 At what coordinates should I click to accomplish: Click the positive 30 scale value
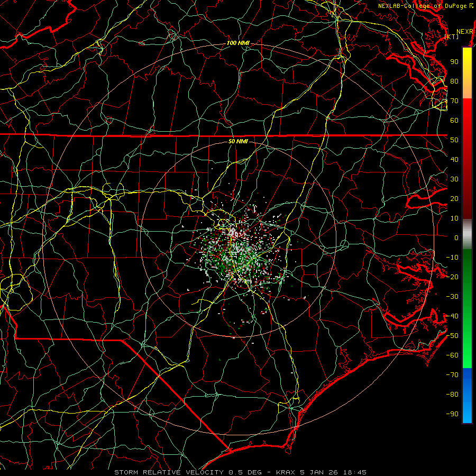[x=454, y=179]
